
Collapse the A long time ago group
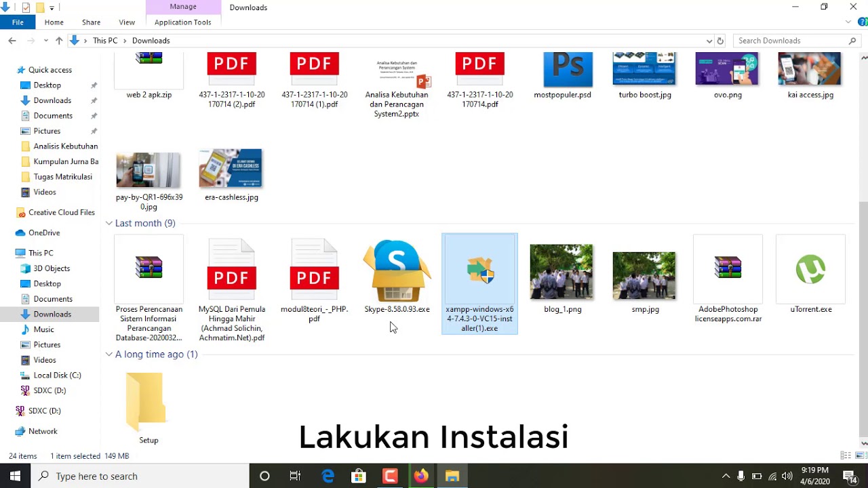coord(109,354)
